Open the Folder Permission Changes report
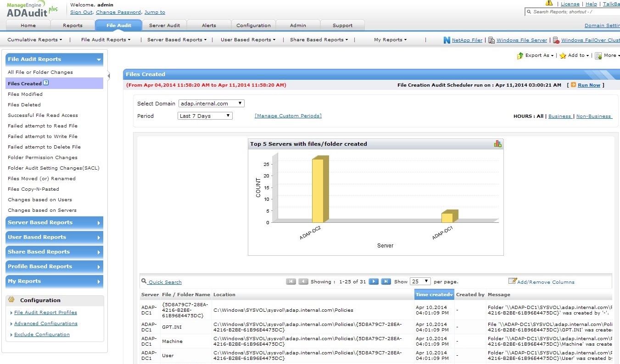620x364 pixels. tap(43, 158)
